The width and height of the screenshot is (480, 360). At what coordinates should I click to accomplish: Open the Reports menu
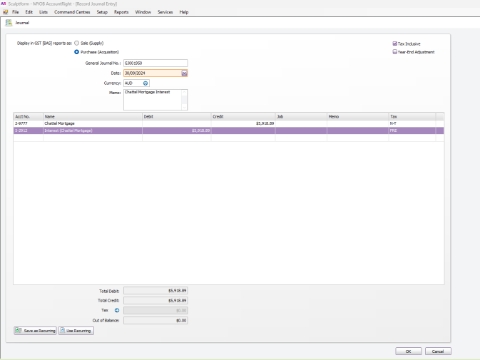pyautogui.click(x=121, y=12)
